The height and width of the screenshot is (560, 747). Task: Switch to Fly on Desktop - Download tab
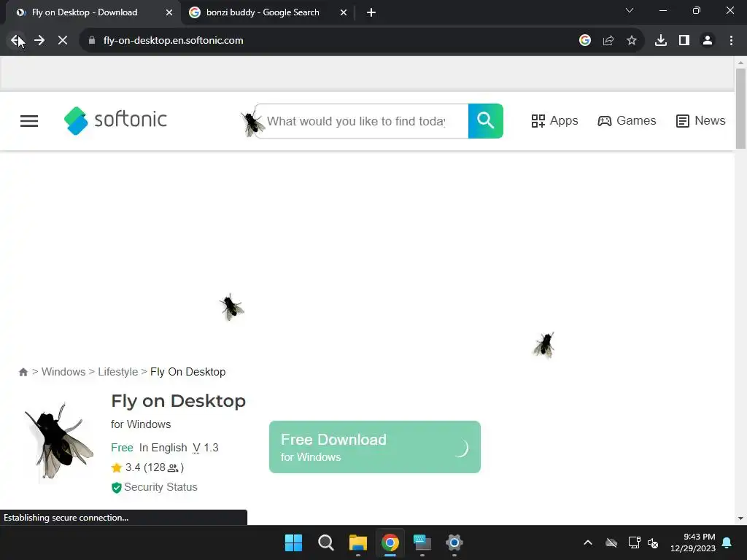tap(85, 12)
